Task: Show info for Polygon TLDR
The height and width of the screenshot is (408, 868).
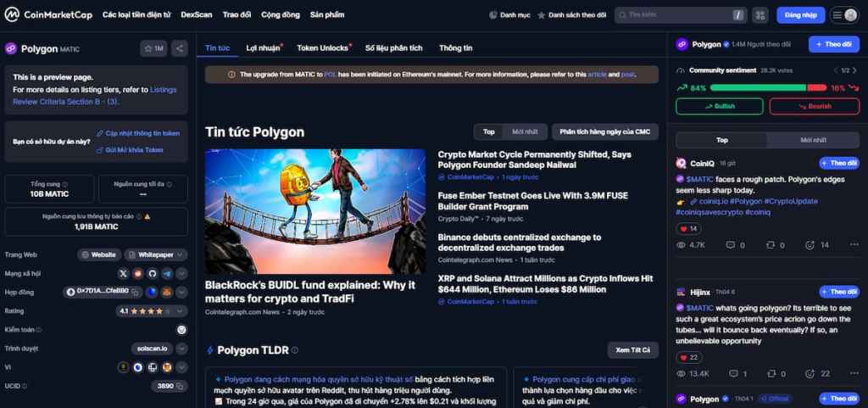Action: point(295,350)
